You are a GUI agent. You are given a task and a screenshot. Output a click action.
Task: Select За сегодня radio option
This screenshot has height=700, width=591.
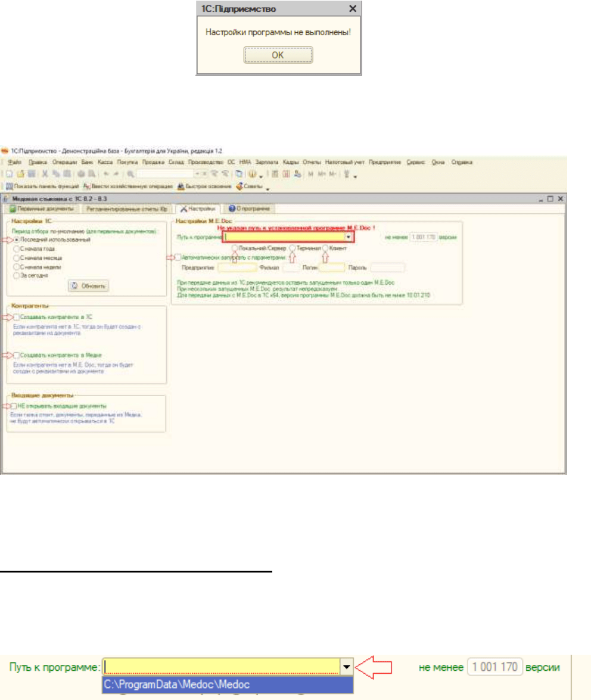[x=17, y=275]
